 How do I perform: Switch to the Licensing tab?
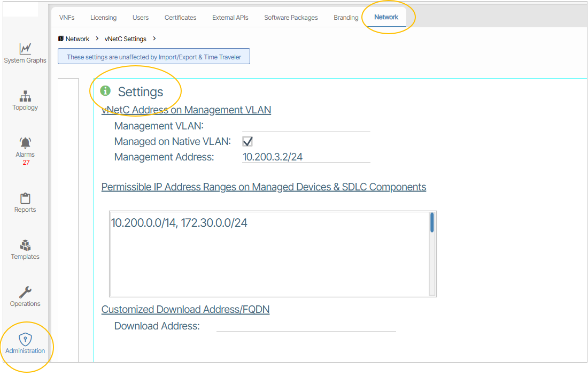(103, 18)
